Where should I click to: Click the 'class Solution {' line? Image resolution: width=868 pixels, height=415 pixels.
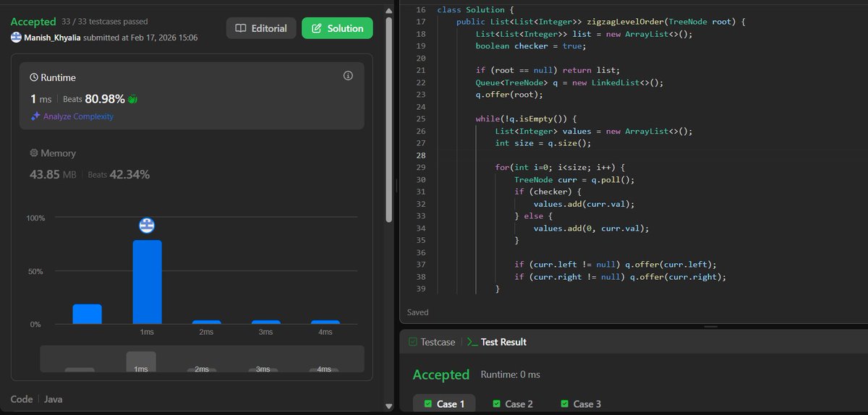coord(475,9)
